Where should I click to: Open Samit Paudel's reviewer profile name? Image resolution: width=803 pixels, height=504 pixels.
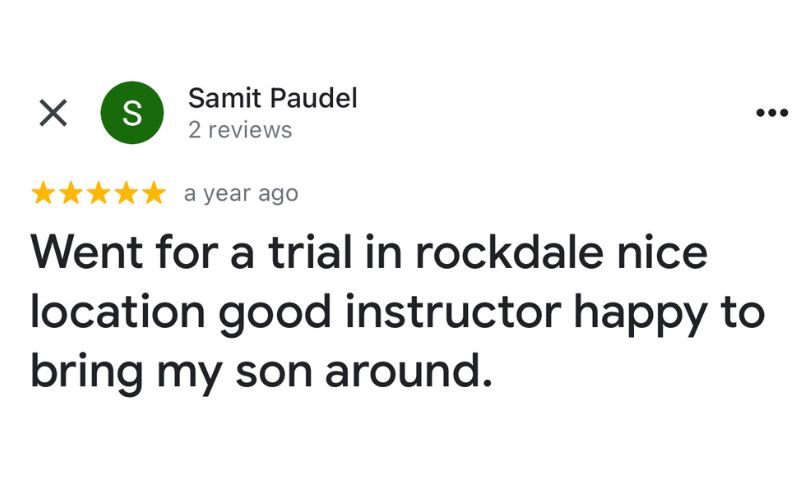(272, 98)
